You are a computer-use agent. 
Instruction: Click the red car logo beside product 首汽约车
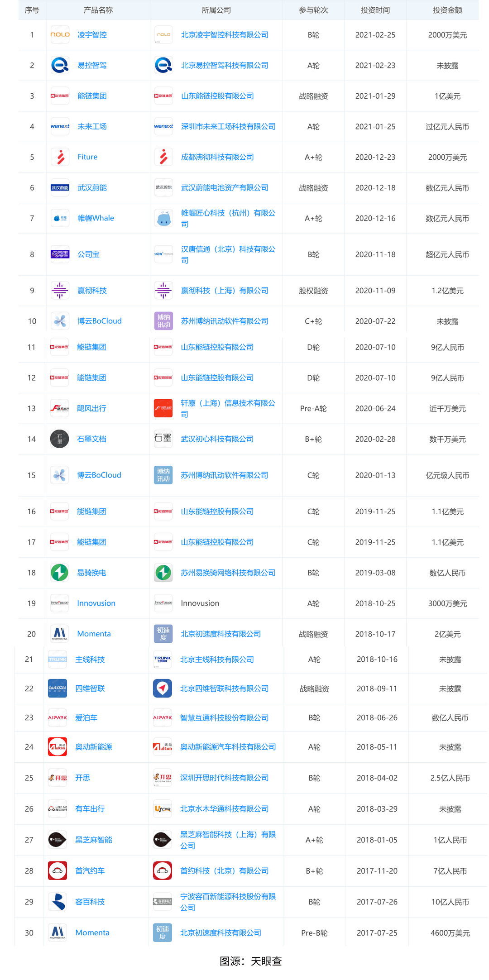[x=58, y=870]
